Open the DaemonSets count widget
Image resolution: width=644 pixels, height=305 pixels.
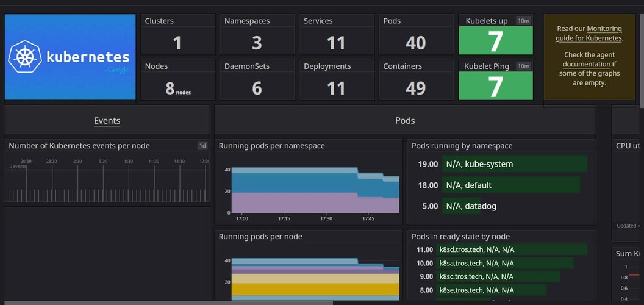point(257,80)
